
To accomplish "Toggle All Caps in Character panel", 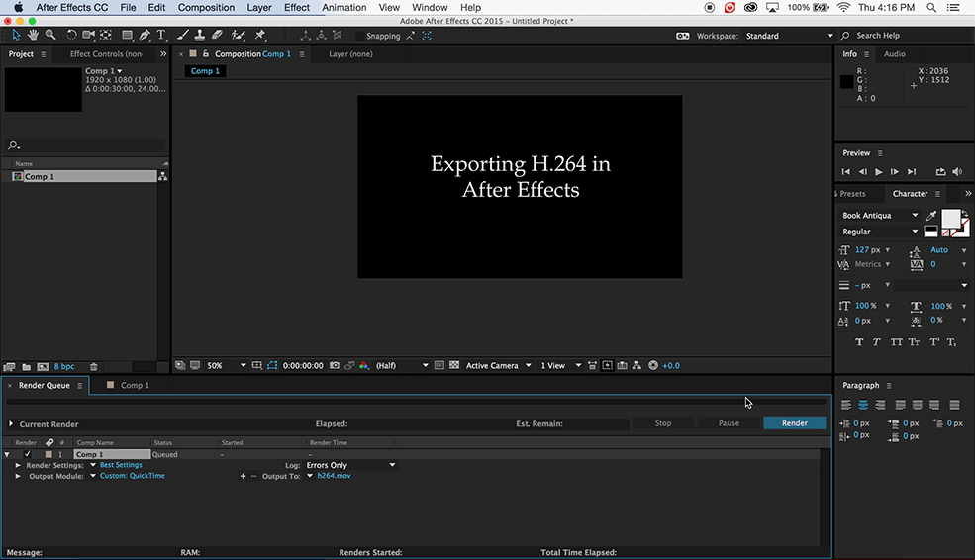I will (896, 342).
